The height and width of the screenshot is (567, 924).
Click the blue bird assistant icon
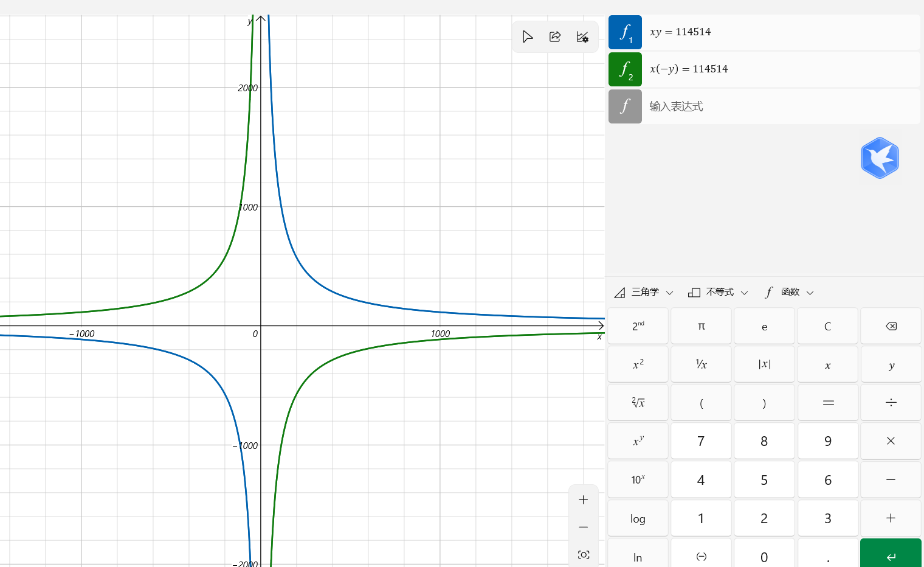tap(880, 158)
